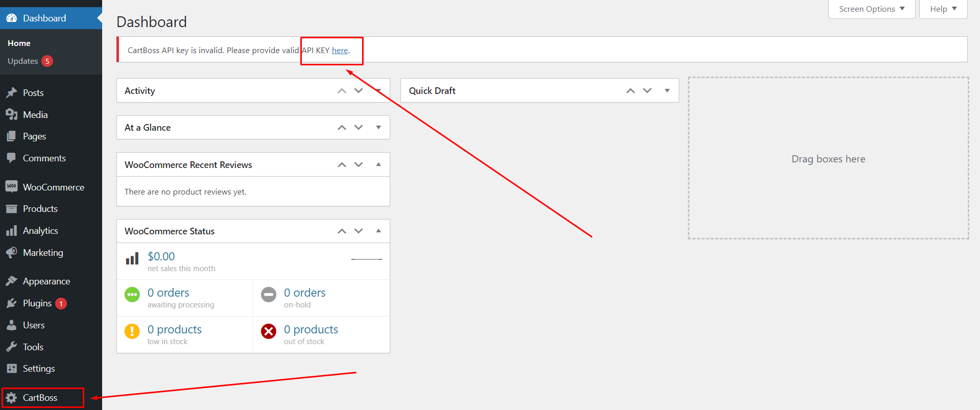The height and width of the screenshot is (410, 980).
Task: Click the Plugins update count badge
Action: (61, 303)
